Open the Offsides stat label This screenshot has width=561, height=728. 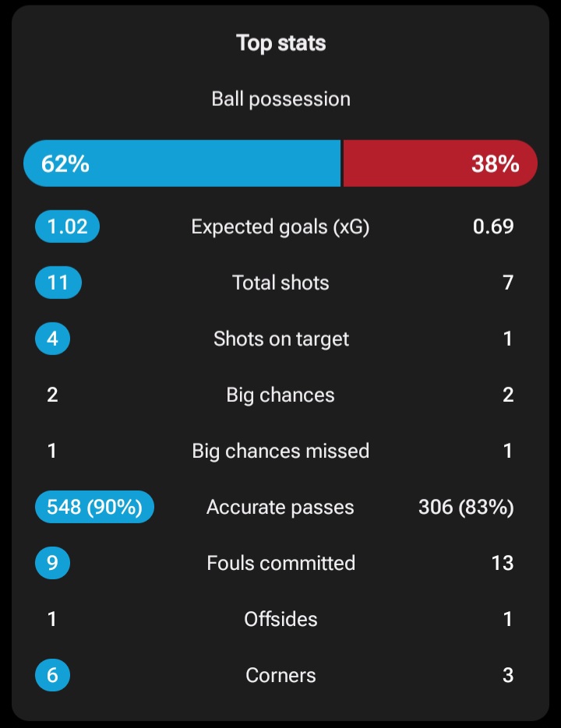(x=280, y=619)
